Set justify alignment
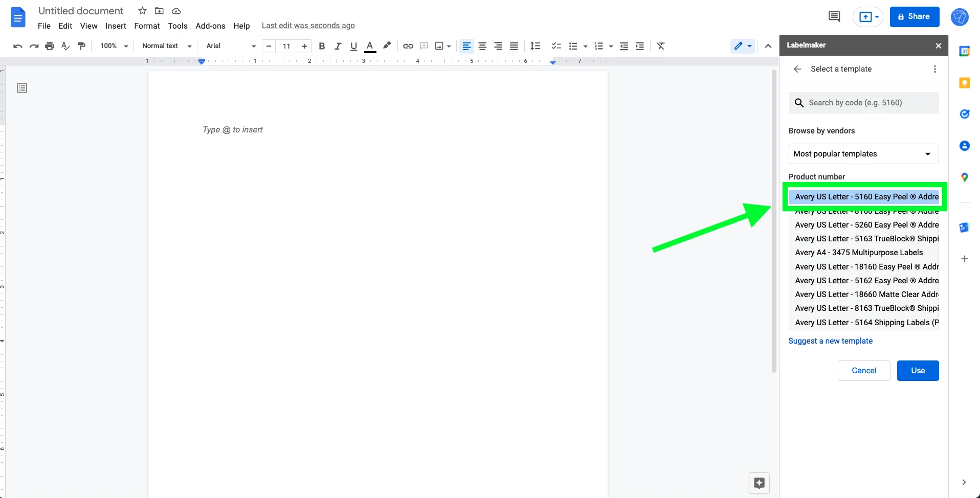980x498 pixels. (514, 46)
